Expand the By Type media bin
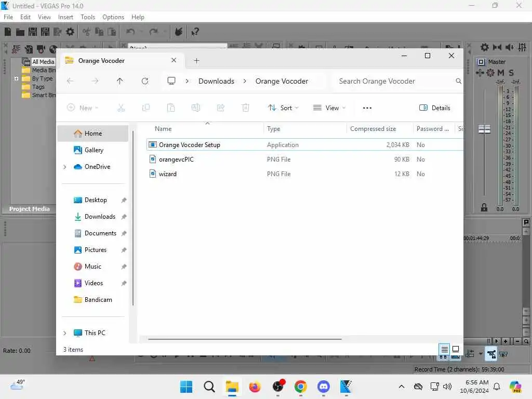Image resolution: width=532 pixels, height=399 pixels. coord(16,79)
